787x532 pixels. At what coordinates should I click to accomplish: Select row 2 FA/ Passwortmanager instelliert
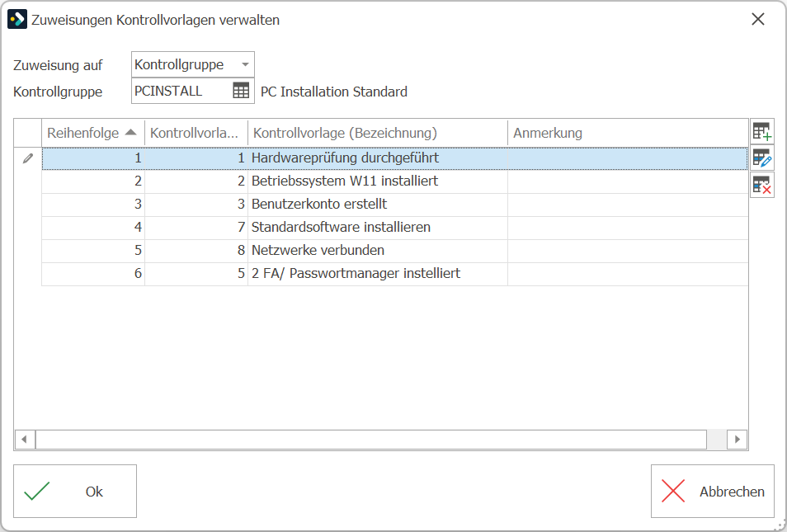pos(394,274)
